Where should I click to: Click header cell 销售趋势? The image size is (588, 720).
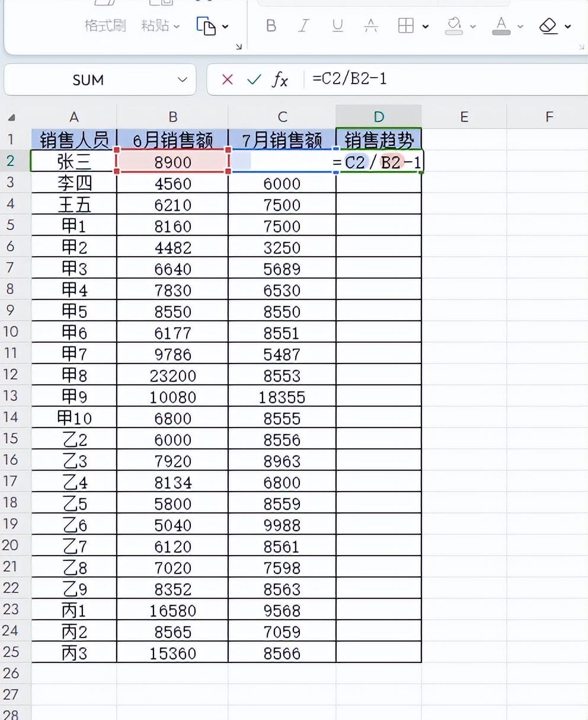[379, 140]
